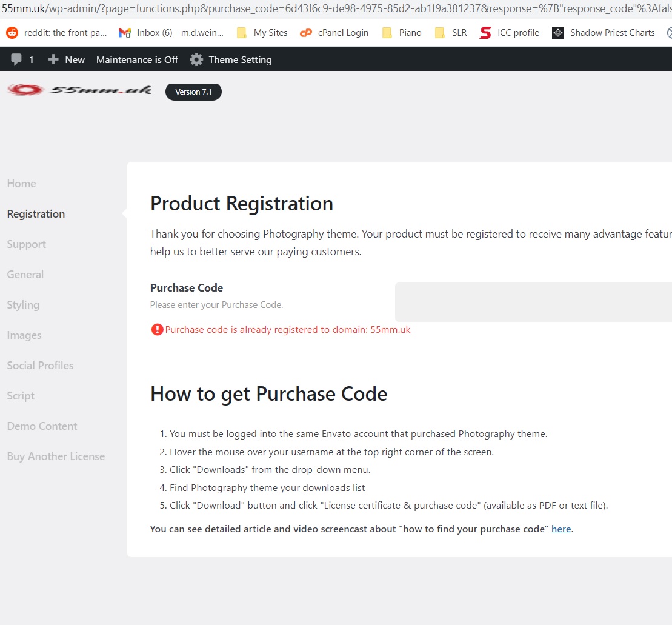Click the How to get Purchase Code heading
This screenshot has width=672, height=625.
[268, 393]
